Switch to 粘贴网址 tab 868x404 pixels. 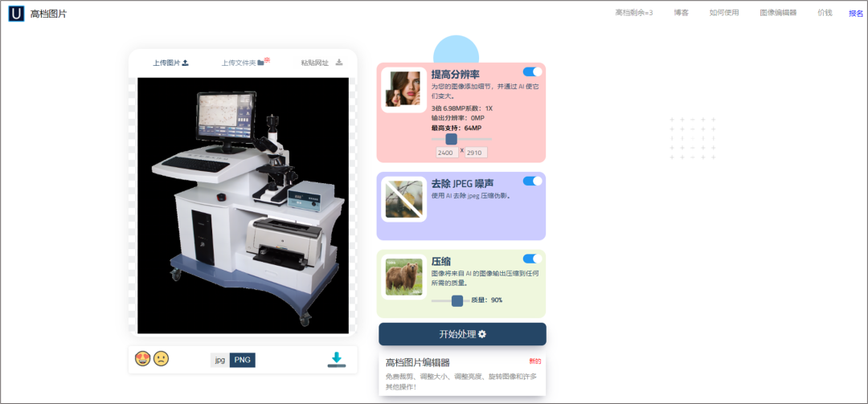[x=321, y=63]
